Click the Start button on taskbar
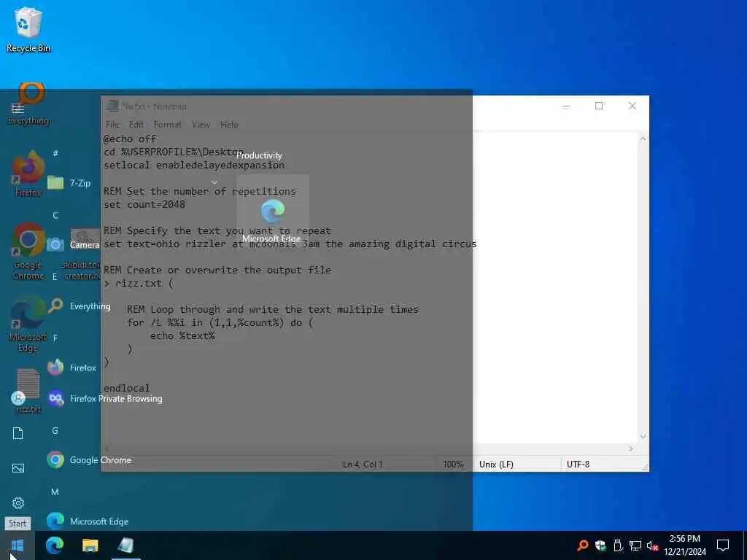747x560 pixels. (18, 545)
